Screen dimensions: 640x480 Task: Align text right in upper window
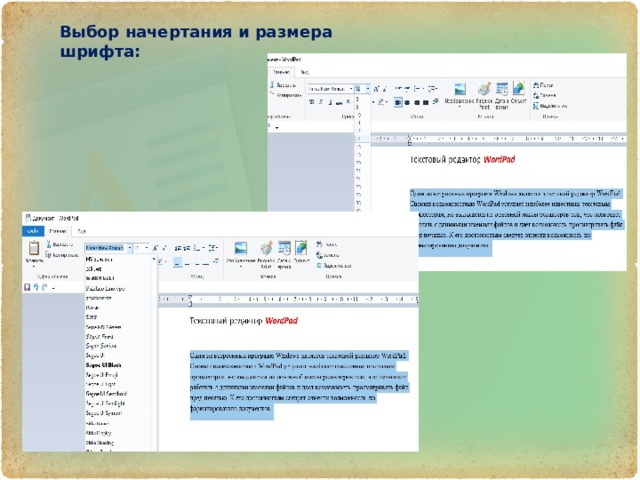click(417, 102)
